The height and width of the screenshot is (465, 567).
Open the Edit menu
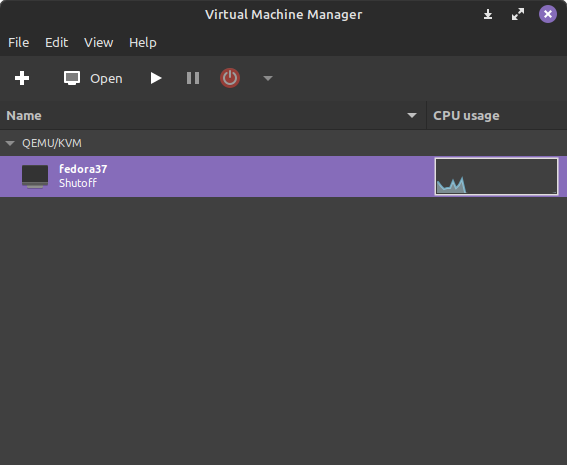(56, 43)
